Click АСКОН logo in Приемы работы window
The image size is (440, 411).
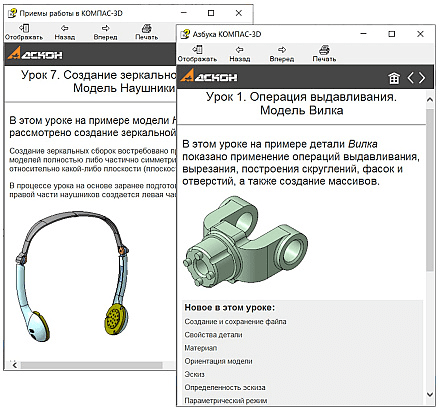coord(35,54)
